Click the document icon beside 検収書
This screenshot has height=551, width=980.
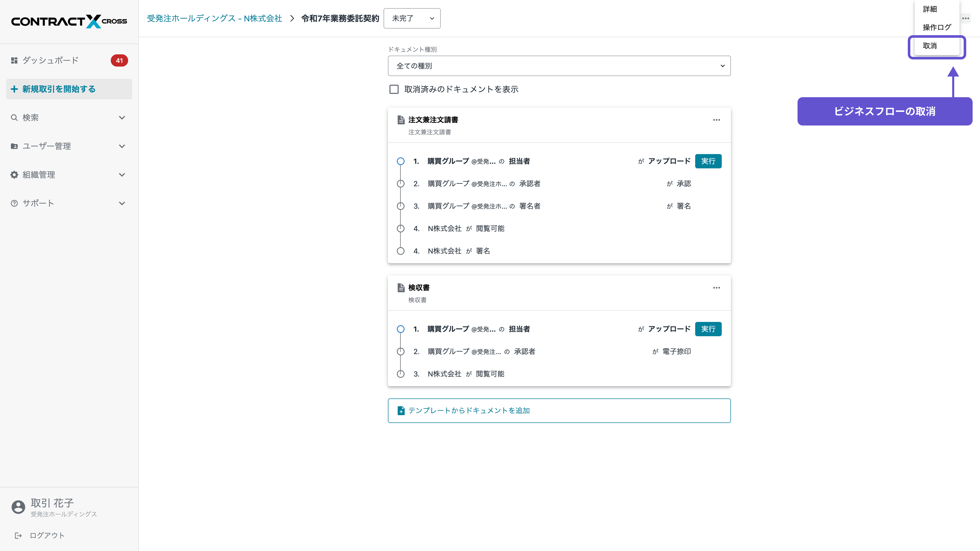(401, 288)
